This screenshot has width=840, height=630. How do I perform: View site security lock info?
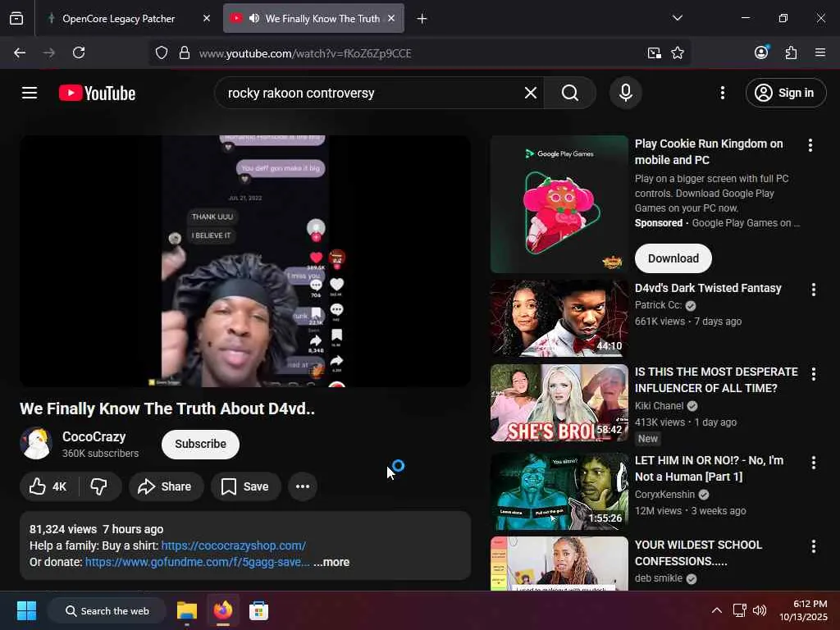coord(185,53)
